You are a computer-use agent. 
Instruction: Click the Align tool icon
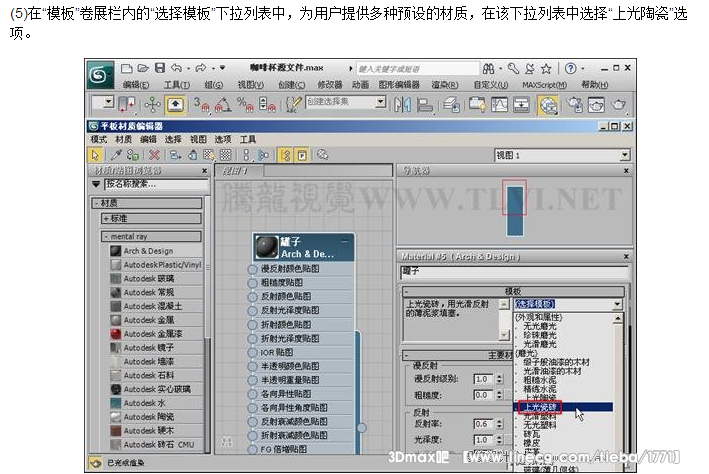click(425, 105)
